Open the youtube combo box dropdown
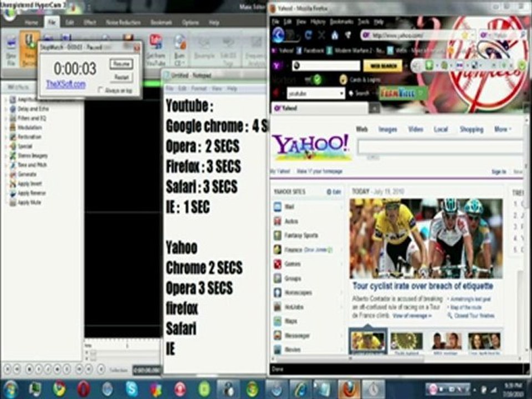532x399 pixels. point(341,93)
